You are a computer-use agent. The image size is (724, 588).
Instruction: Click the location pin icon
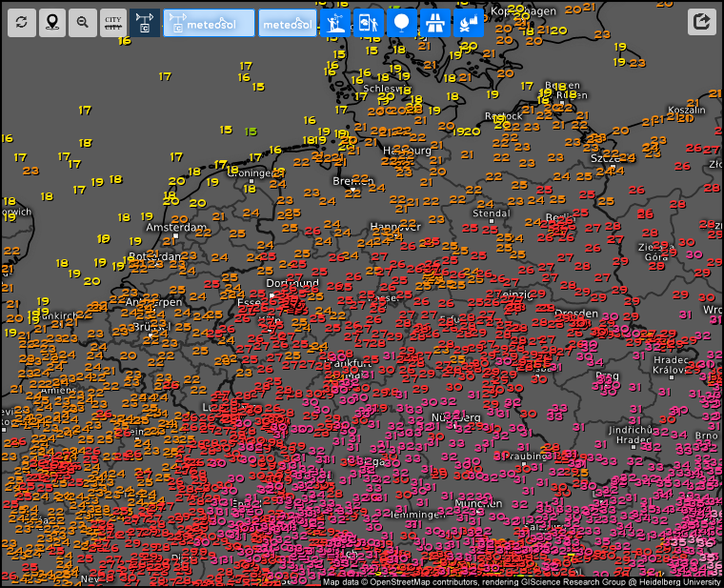coord(52,23)
